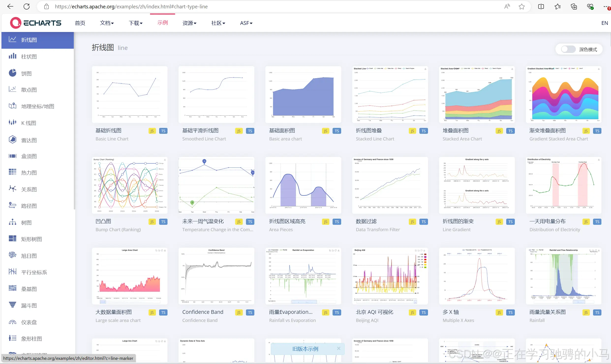Open Basic Line Chart thumbnail
The width and height of the screenshot is (611, 364).
[x=130, y=94]
